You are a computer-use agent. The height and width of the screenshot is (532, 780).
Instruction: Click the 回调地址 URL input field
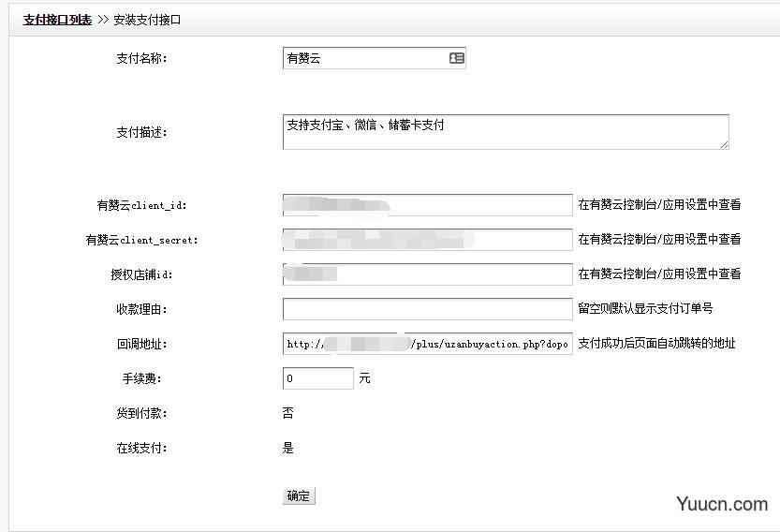pos(427,344)
